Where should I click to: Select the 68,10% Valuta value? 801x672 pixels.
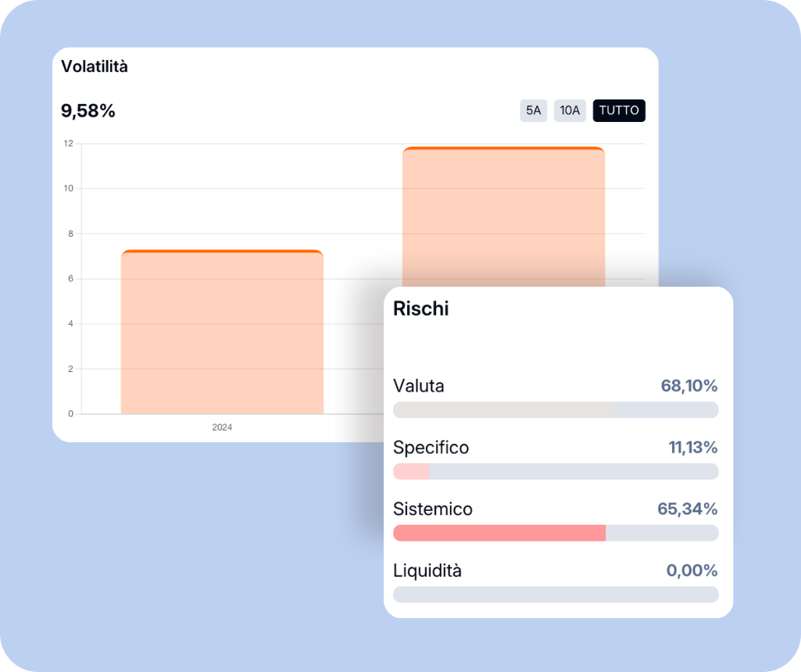pos(688,386)
